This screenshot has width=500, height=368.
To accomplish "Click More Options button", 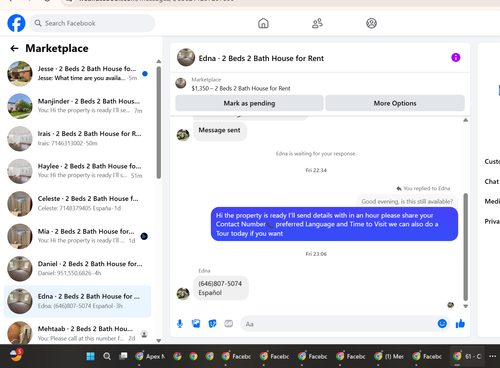I will click(x=395, y=103).
